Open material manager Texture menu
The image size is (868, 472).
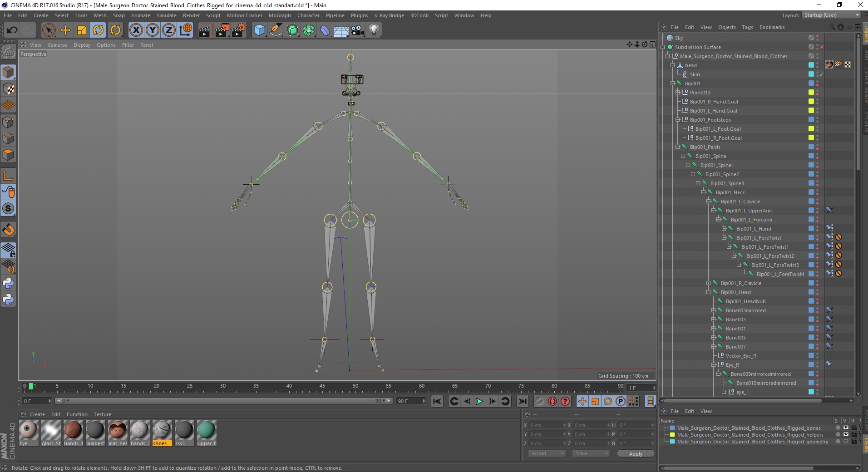(102, 414)
